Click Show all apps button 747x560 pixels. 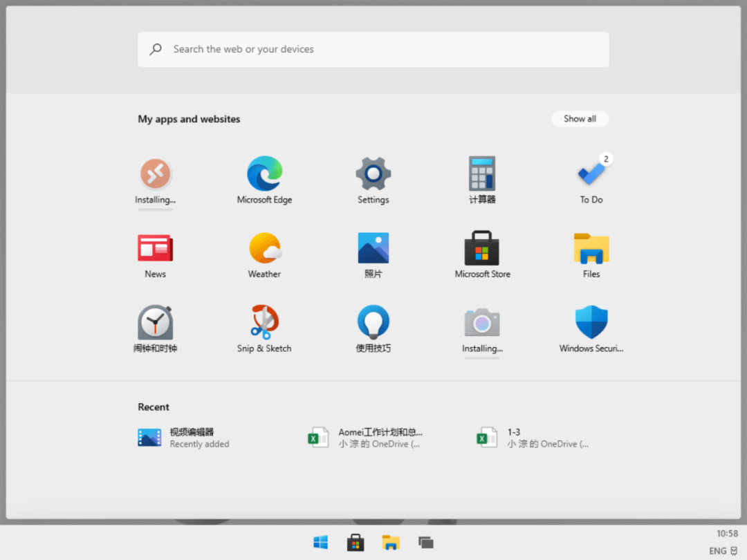(x=580, y=119)
